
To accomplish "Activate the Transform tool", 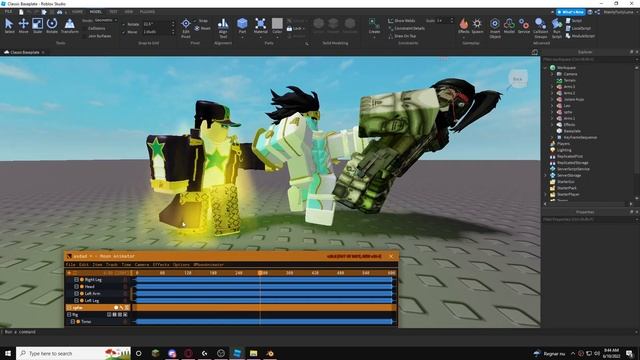I will tap(70, 26).
